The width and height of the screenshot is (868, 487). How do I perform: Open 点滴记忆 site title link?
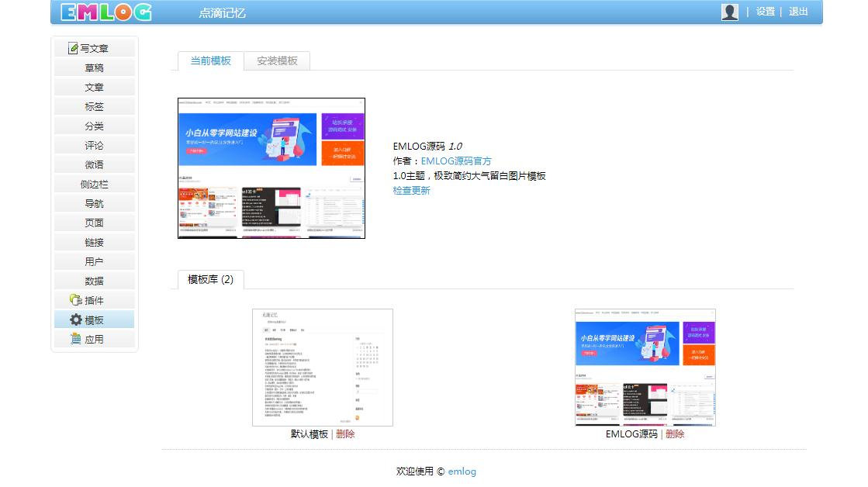[222, 12]
